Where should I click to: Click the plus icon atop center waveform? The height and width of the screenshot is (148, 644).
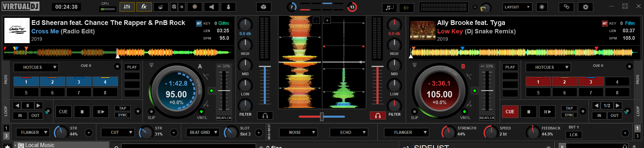click(x=327, y=21)
